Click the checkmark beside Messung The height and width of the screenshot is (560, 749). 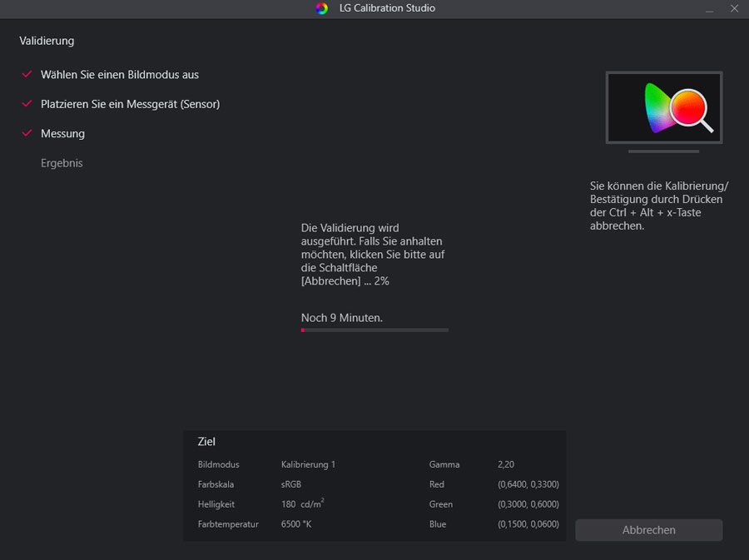pyautogui.click(x=27, y=133)
